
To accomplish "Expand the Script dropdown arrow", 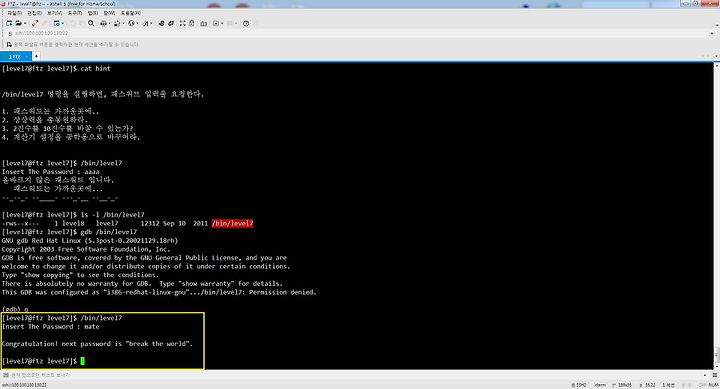I will pos(222,23).
